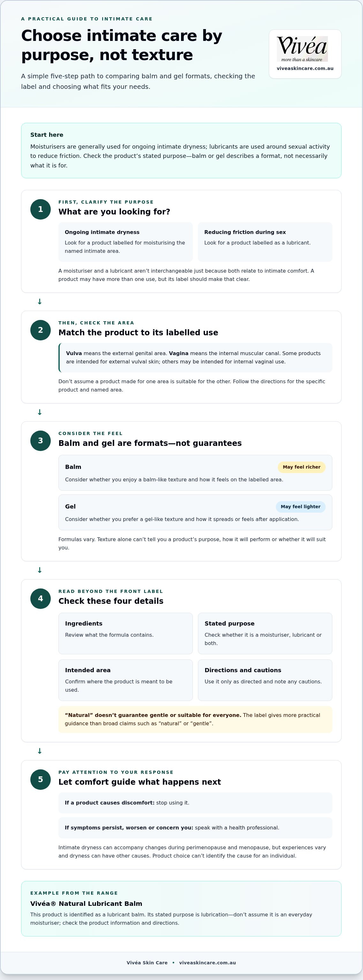Select the 'May feel lighter' badge
Image resolution: width=363 pixels, height=980 pixels.
pos(300,507)
